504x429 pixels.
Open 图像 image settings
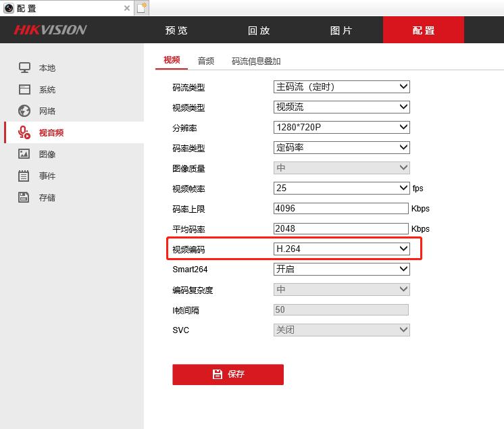(47, 154)
